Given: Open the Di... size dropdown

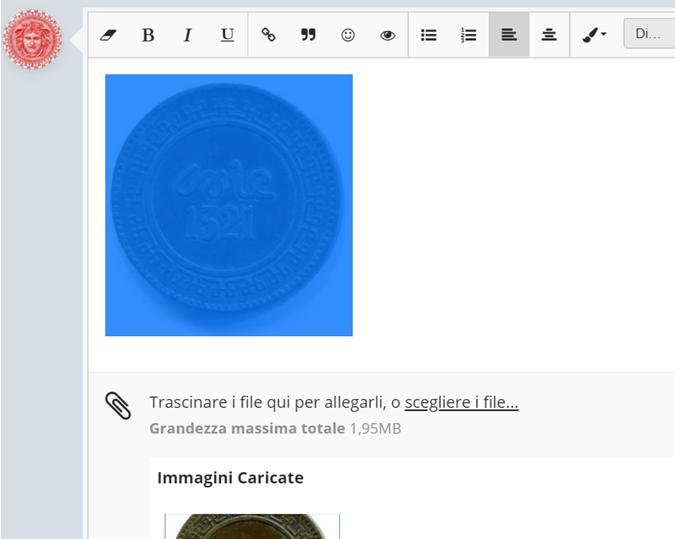Looking at the screenshot, I should (x=649, y=34).
